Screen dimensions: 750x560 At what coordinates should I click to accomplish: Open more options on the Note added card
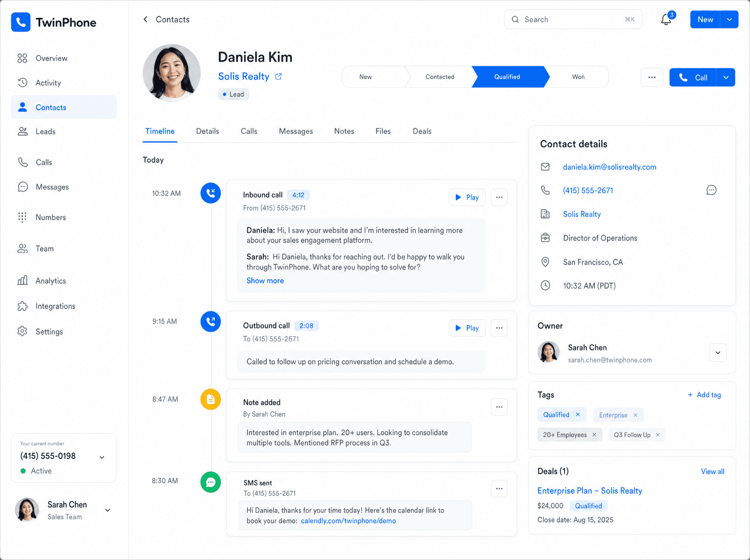coord(499,407)
